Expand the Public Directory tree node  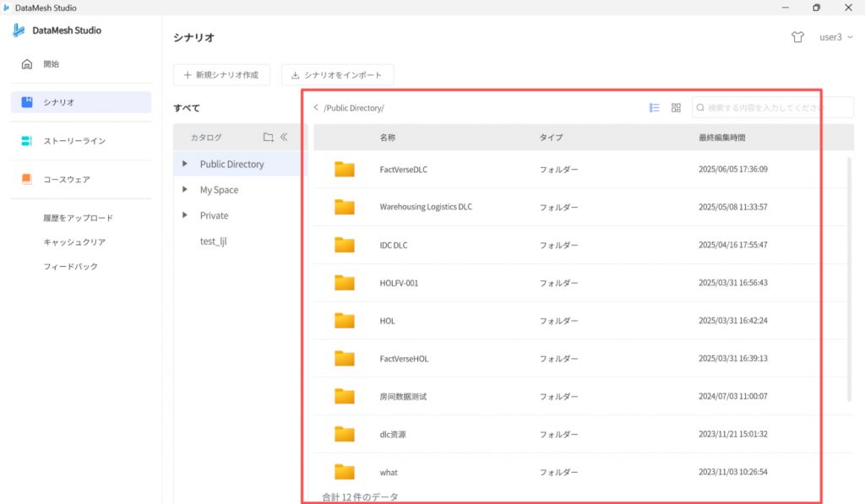click(x=185, y=164)
